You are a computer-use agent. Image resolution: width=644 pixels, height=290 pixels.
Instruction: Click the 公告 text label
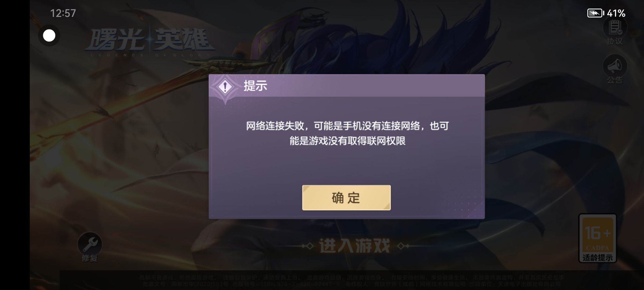point(615,80)
